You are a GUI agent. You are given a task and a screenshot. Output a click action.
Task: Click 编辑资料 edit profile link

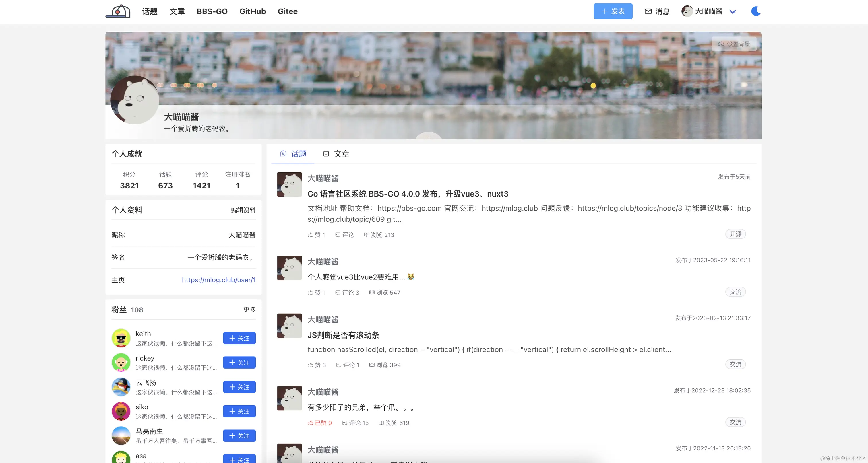coord(243,210)
